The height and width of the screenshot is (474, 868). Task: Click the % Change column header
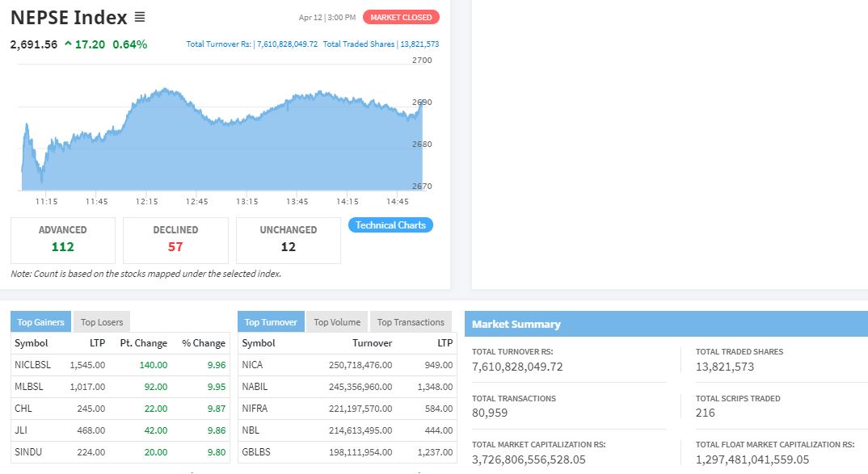click(x=204, y=343)
